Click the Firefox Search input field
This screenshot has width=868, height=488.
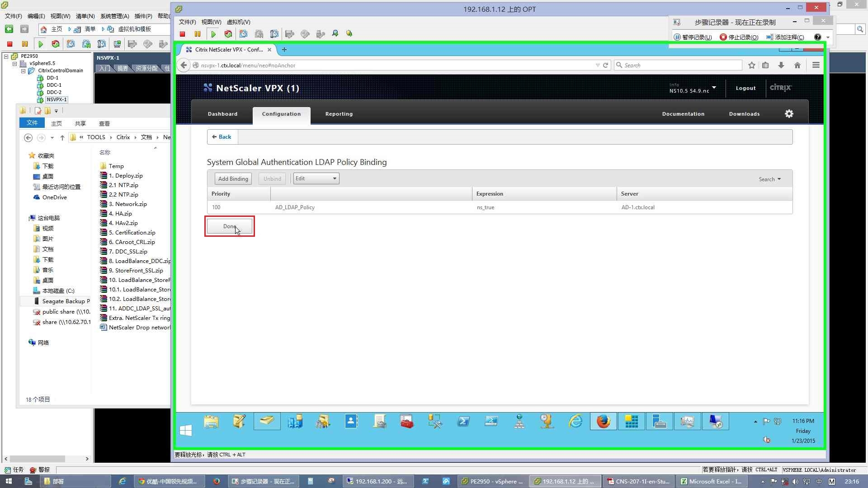click(678, 65)
